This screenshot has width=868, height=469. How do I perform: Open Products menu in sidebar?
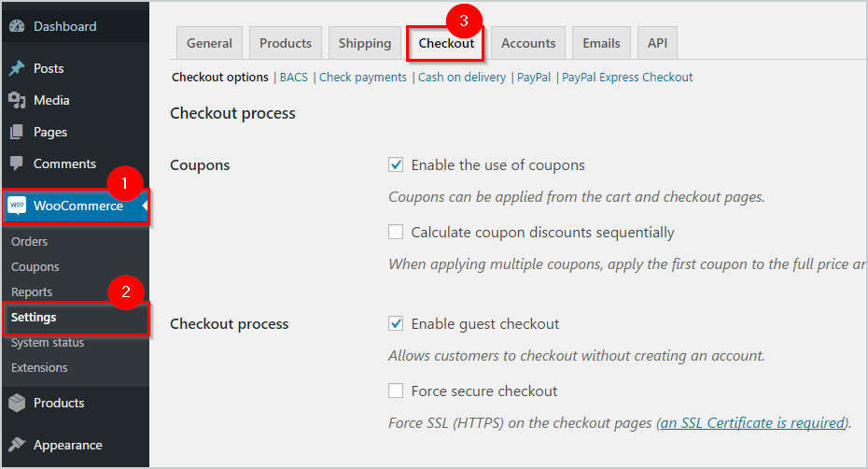click(76, 403)
